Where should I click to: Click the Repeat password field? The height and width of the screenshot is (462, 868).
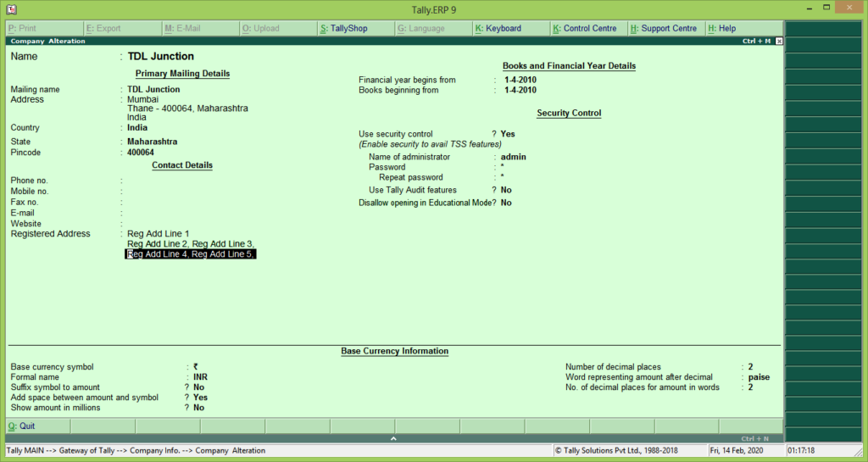coord(502,178)
